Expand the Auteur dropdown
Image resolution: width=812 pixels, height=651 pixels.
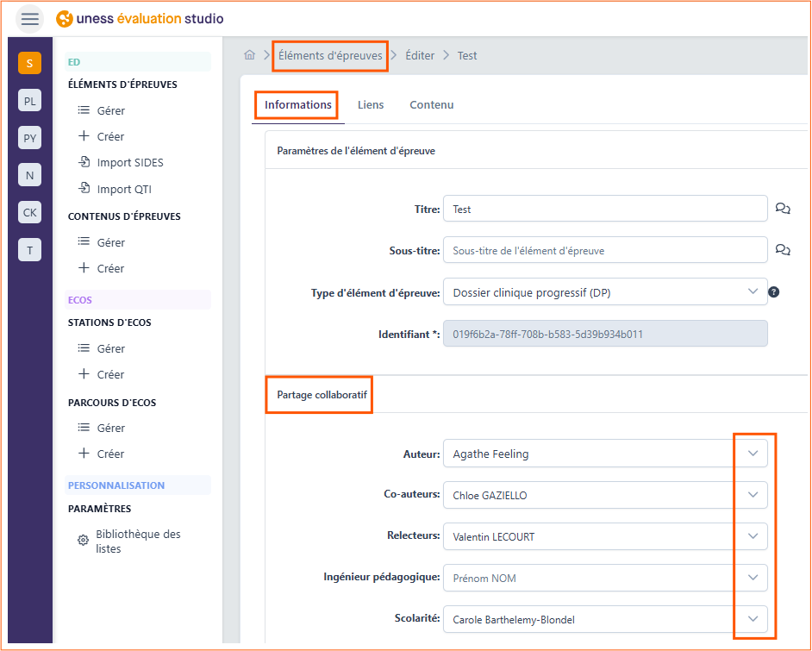point(605,454)
